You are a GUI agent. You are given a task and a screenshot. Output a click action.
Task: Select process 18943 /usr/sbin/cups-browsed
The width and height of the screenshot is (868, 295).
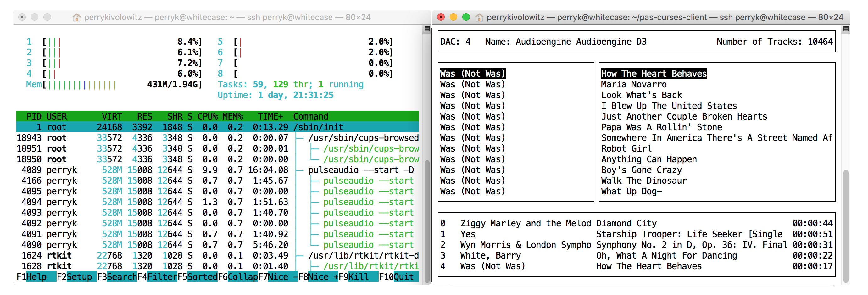coord(218,138)
